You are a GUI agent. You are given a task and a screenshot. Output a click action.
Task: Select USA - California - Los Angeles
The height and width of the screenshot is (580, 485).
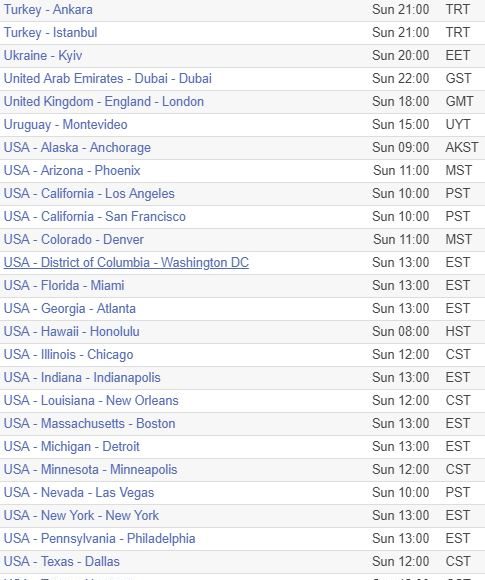coord(89,193)
